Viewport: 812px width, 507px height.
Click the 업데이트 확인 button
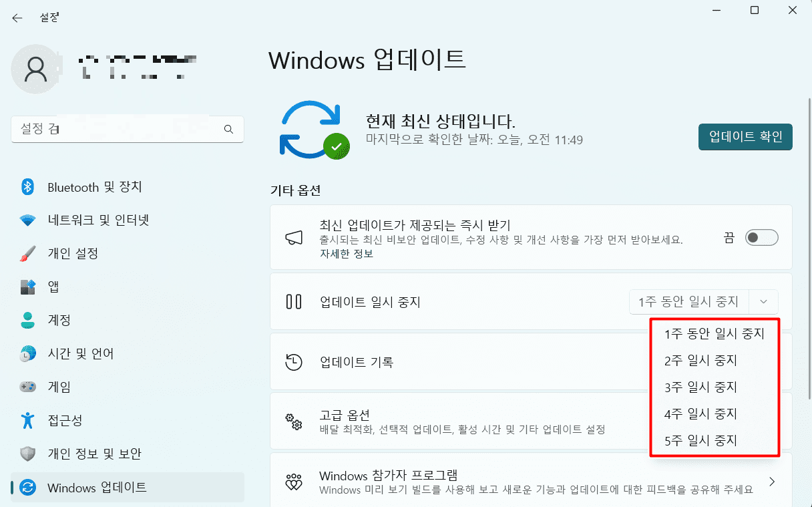tap(745, 137)
